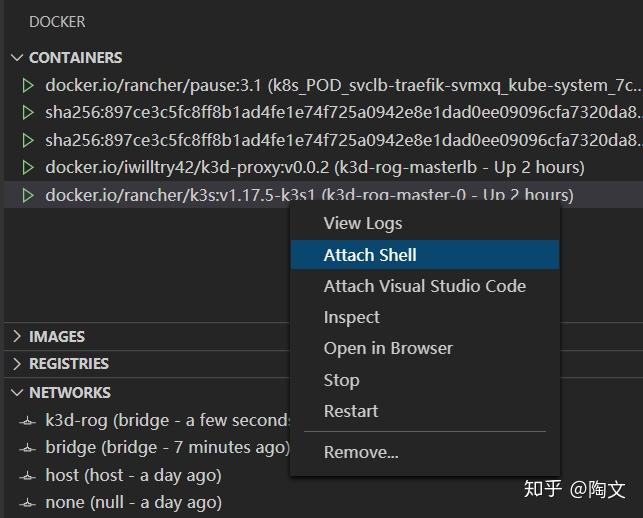Select Open in Browser menu entry
This screenshot has height=518, width=643.
point(388,348)
